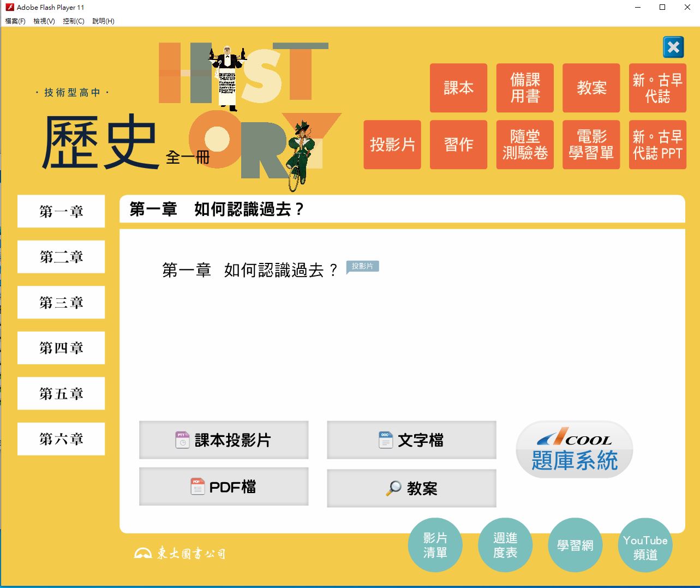Go to 第六章 chapter
This screenshot has height=588, width=700.
click(x=61, y=439)
